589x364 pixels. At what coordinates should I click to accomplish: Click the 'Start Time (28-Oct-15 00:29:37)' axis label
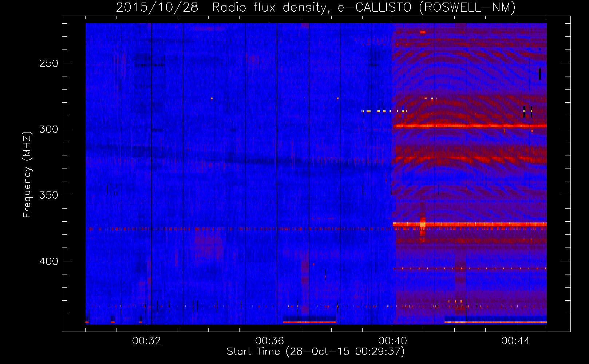[316, 352]
